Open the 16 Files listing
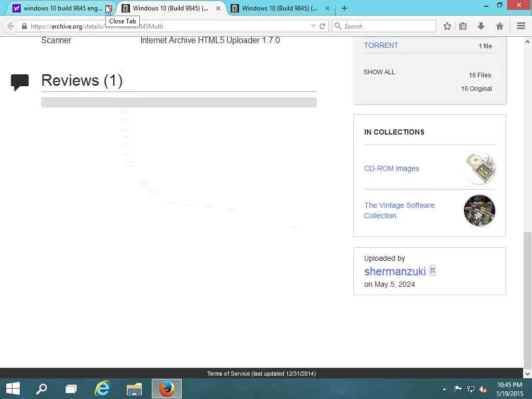 480,75
